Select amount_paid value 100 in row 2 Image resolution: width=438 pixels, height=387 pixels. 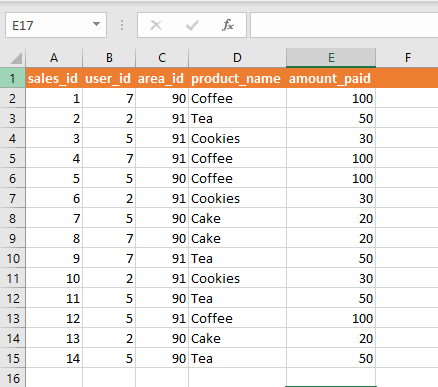point(331,98)
